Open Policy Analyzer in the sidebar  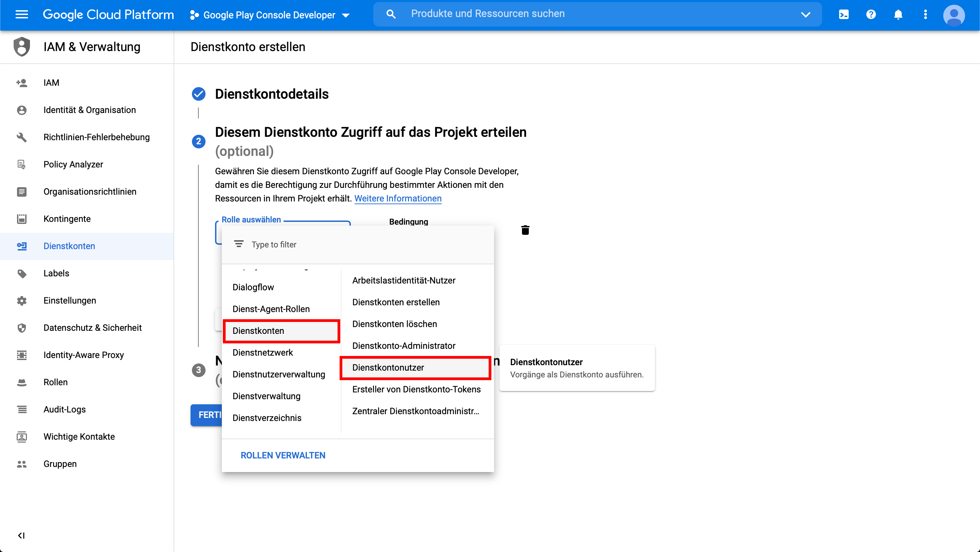(x=87, y=164)
